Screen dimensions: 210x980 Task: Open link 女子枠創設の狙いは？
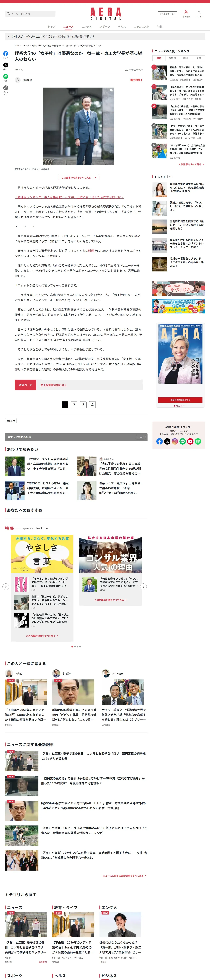coord(53,385)
